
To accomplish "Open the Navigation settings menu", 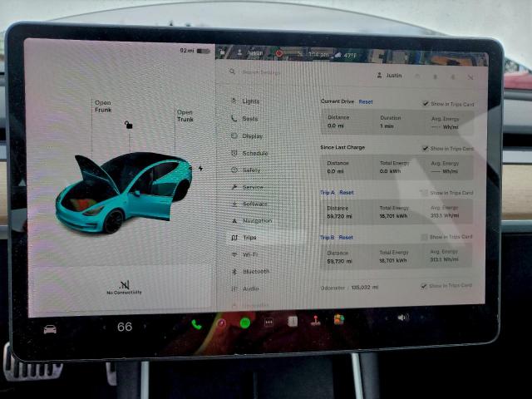I will [257, 221].
